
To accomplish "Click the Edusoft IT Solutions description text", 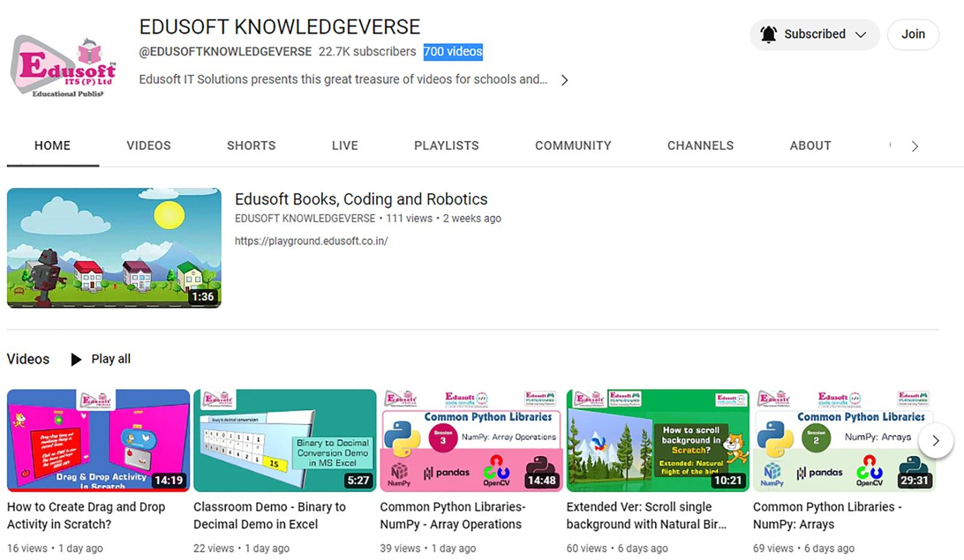I will (x=343, y=79).
